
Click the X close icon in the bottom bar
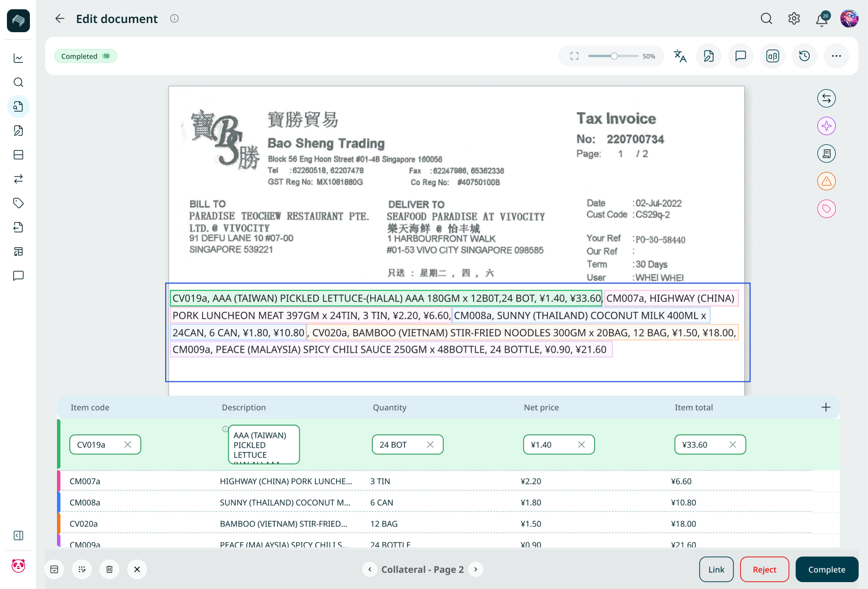(x=137, y=569)
